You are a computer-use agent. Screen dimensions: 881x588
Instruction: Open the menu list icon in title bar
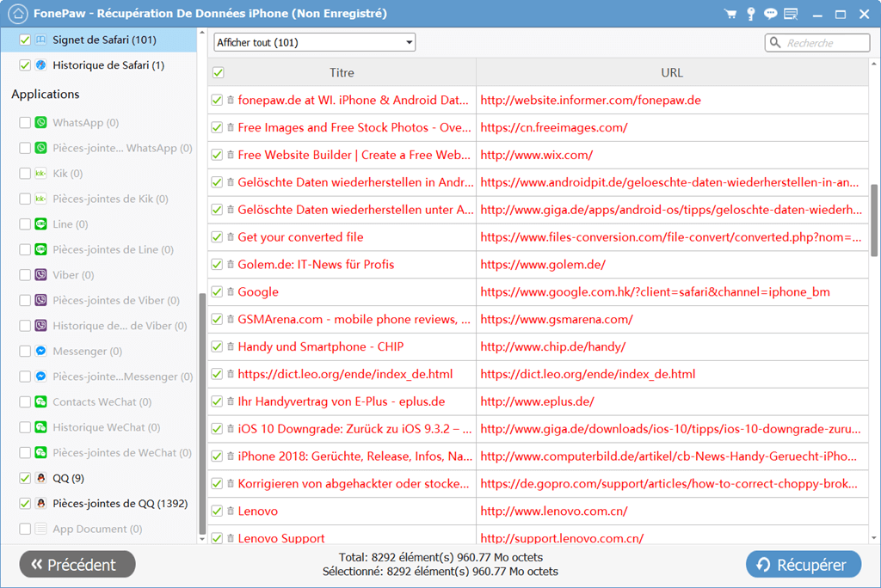coord(792,14)
